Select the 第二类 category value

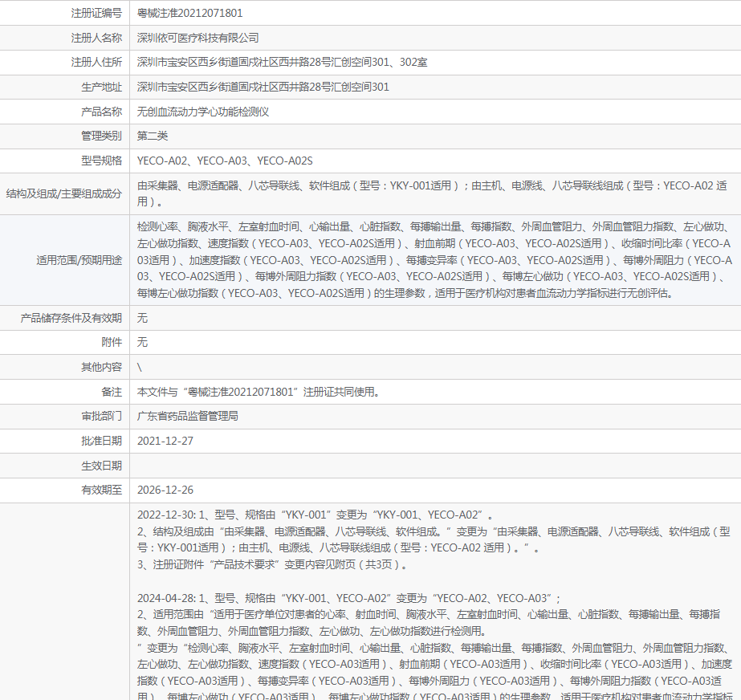point(153,136)
